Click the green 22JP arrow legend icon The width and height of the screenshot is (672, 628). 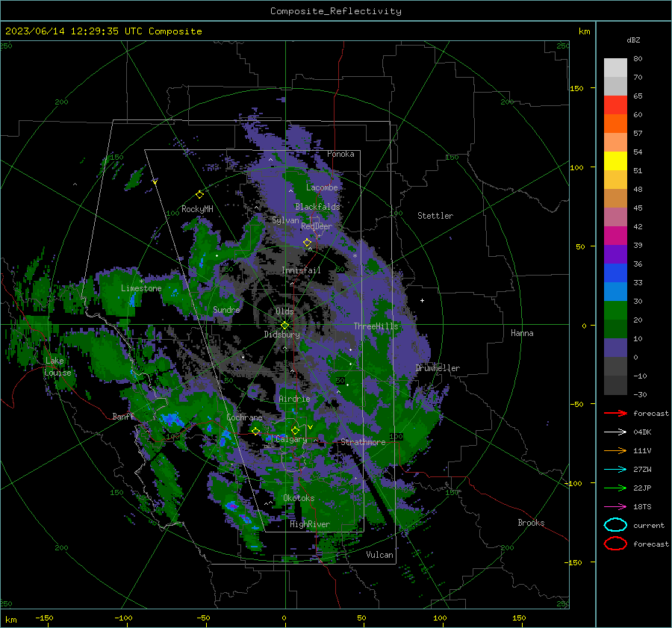(x=615, y=488)
